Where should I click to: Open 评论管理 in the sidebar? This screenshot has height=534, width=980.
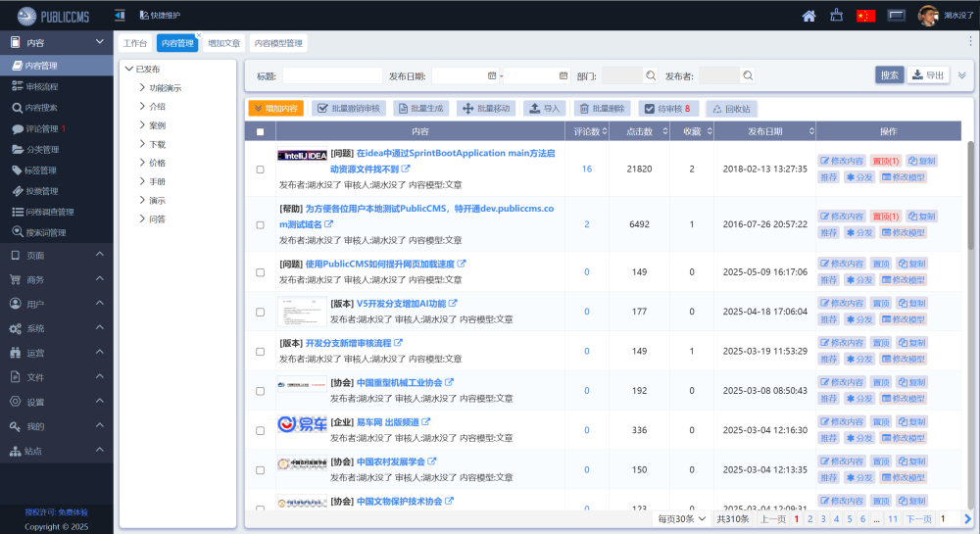(x=41, y=128)
